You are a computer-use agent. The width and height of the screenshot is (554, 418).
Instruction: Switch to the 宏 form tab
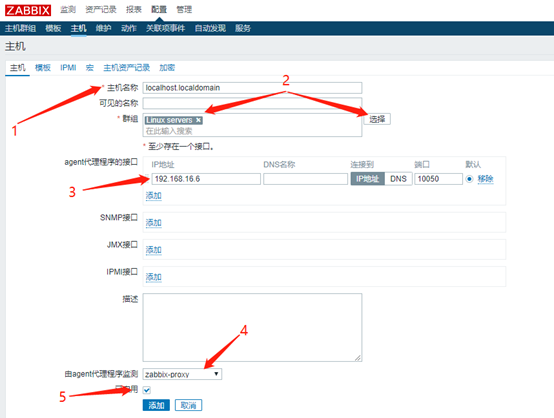(90, 67)
